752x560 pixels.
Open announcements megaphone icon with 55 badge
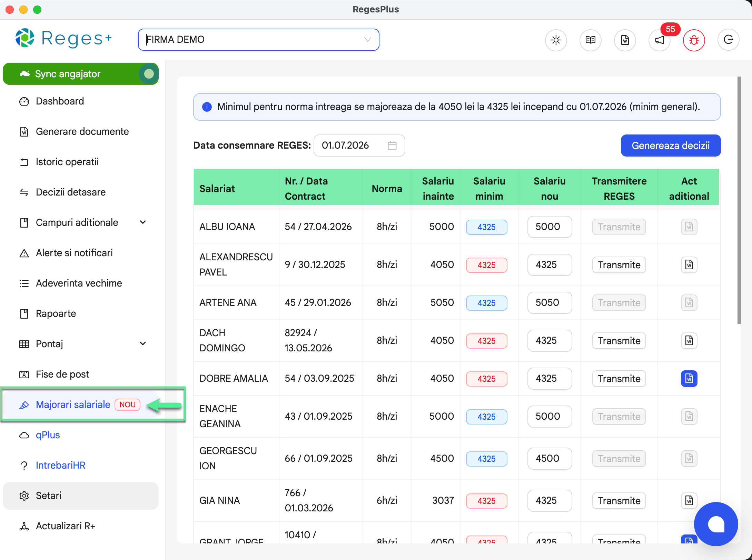(x=659, y=40)
